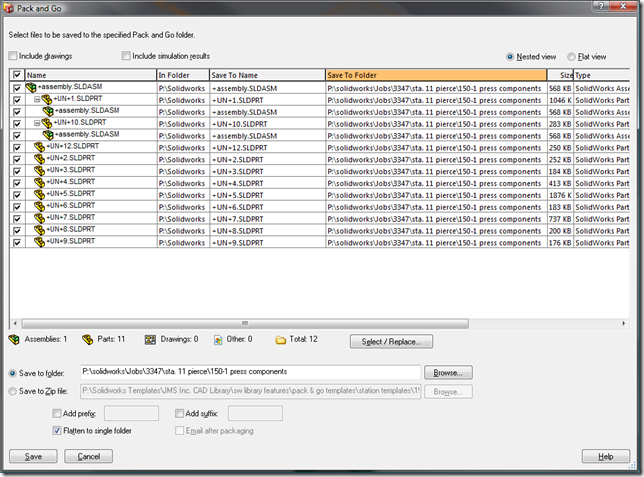The width and height of the screenshot is (644, 477).
Task: Click the Save To Name cell +UN+5.SLDPRT
Action: tap(267, 195)
